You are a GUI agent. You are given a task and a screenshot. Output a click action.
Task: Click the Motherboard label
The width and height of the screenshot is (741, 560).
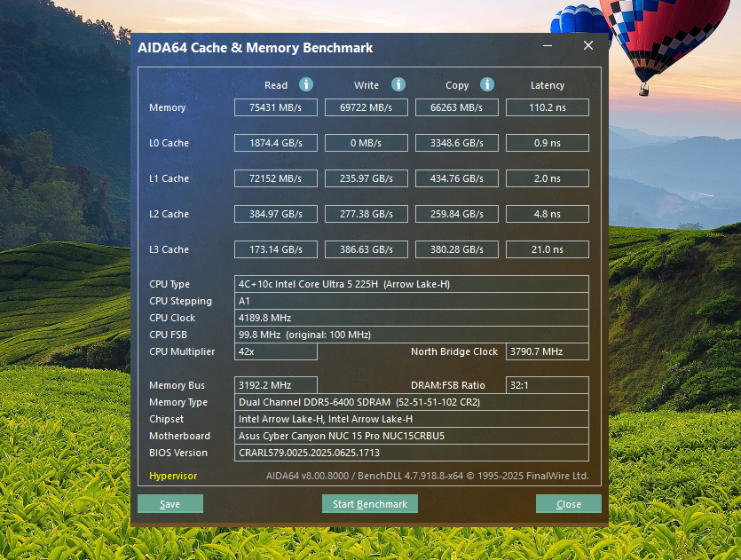point(179,436)
